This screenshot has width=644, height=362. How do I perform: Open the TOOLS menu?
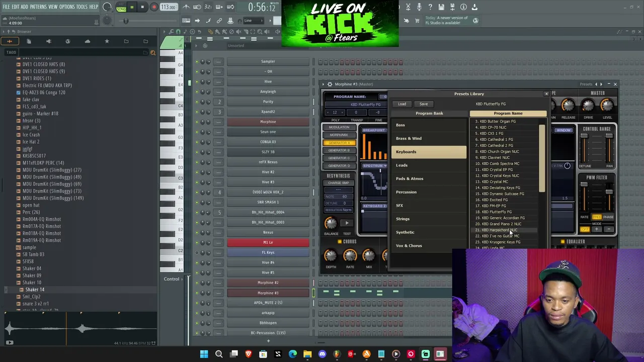point(82,7)
